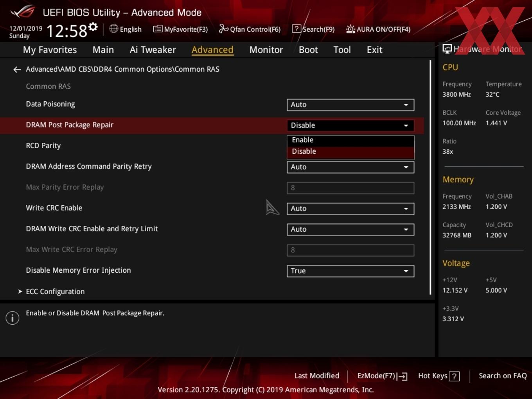Click the ROG logo icon
Viewport: 532px width, 399px height.
point(22,12)
